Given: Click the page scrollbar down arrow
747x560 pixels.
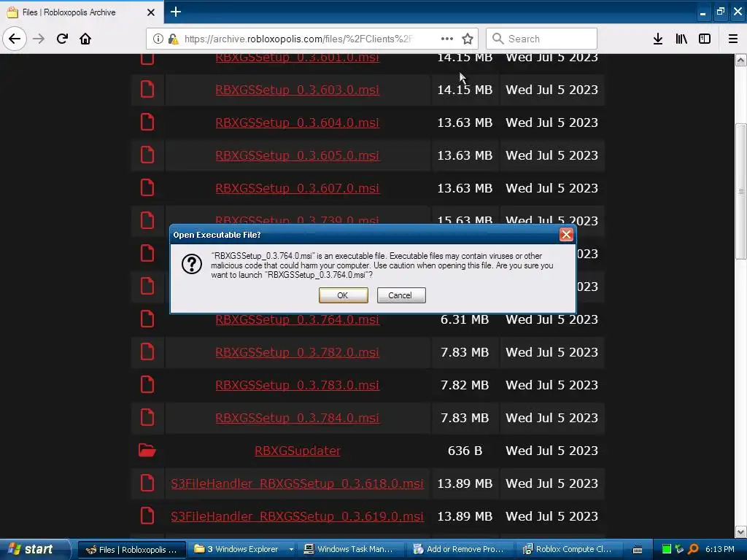Looking at the screenshot, I should pyautogui.click(x=741, y=532).
